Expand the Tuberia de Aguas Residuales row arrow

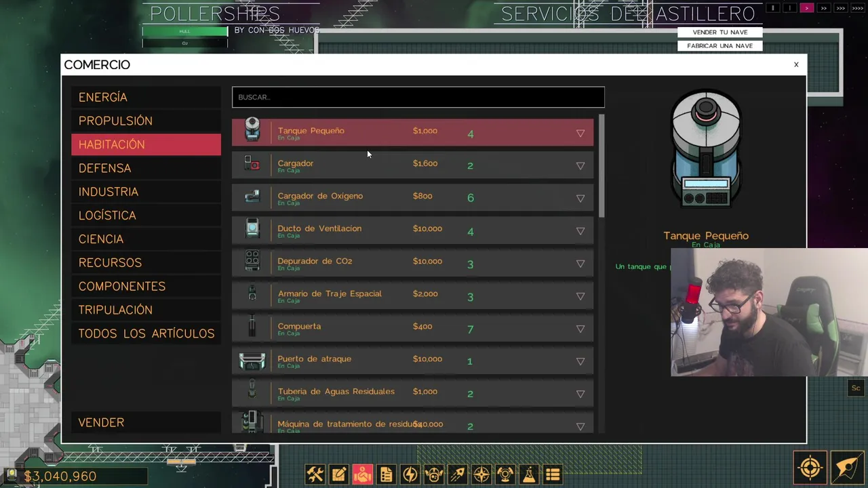coord(580,394)
